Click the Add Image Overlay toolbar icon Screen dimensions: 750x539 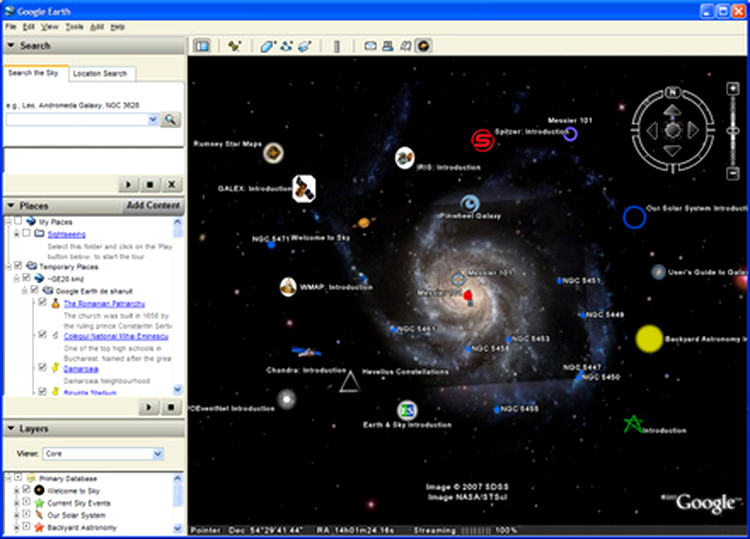(x=305, y=46)
